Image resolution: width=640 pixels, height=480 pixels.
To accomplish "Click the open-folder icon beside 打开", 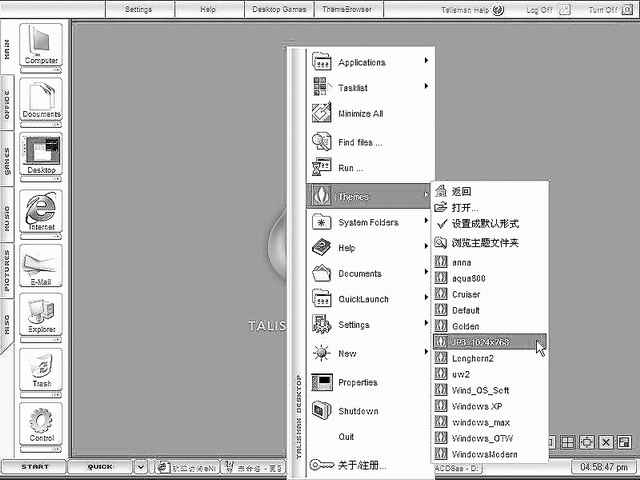I will tap(441, 207).
